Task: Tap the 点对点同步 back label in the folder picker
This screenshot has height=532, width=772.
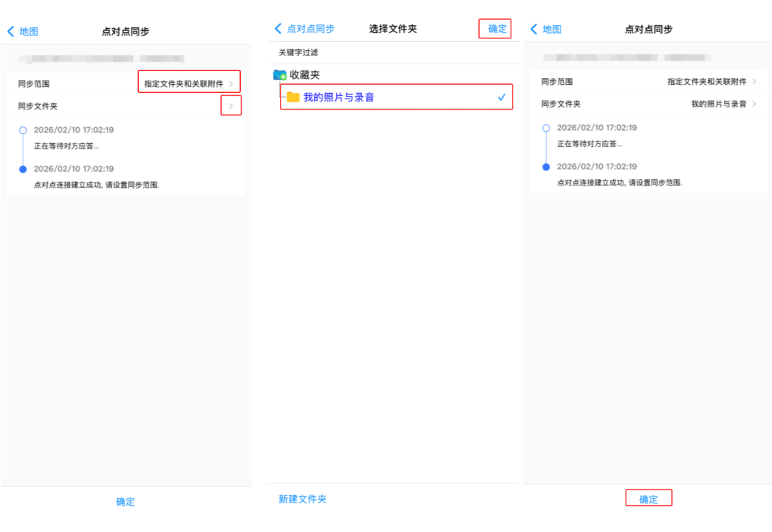Action: coord(311,29)
